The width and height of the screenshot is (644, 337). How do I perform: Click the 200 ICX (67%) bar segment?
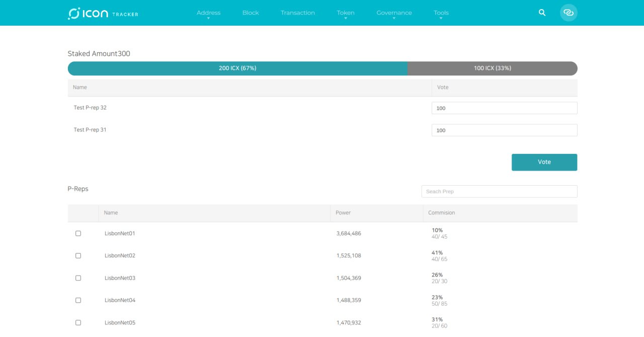237,68
